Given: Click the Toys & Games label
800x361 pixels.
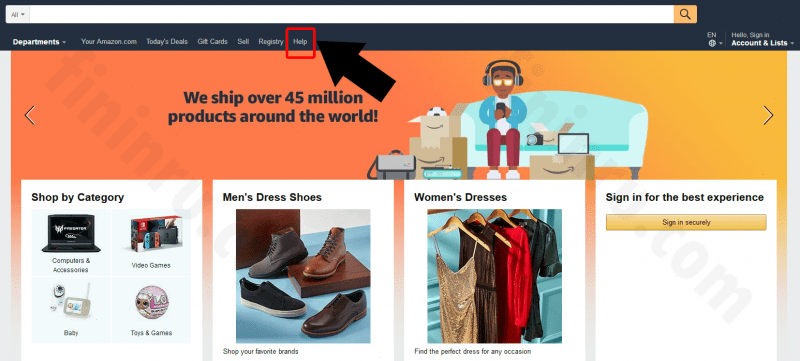Looking at the screenshot, I should coord(151,333).
